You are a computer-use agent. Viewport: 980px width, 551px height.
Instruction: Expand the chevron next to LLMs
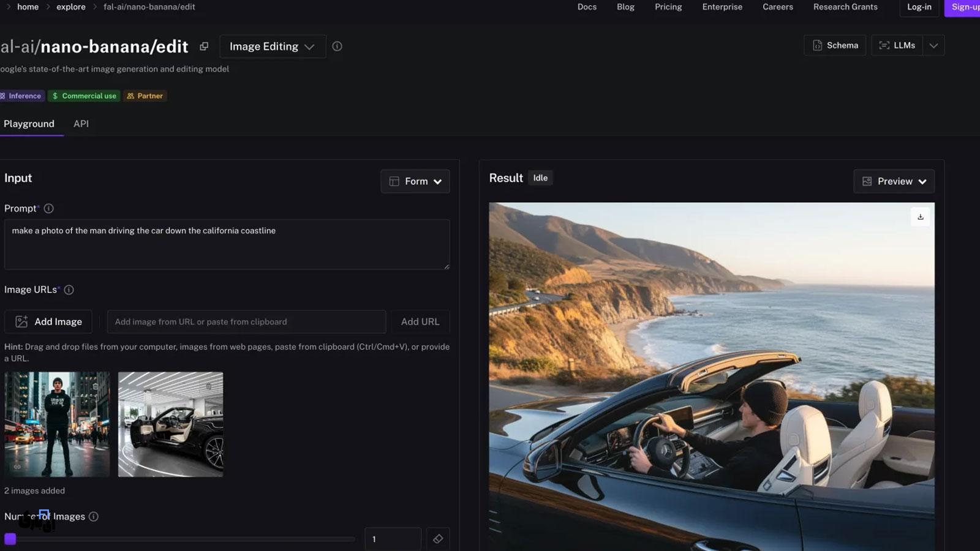[x=933, y=45]
